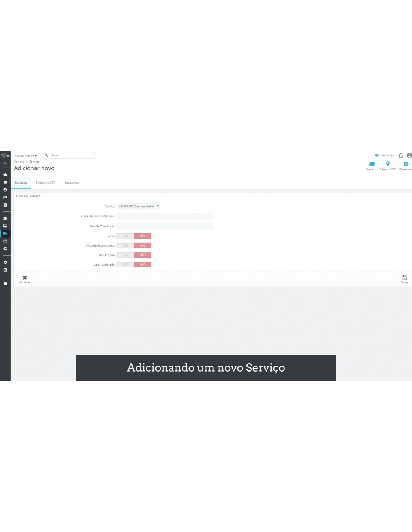Set Ativo toggle to SIM
Screen dimensions: 412x532
[125, 236]
